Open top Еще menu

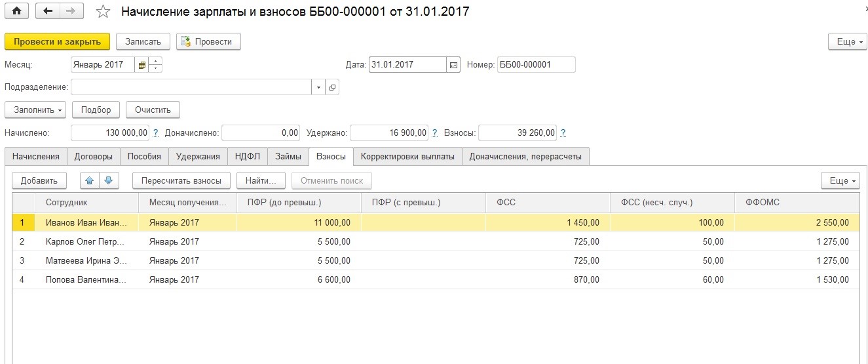coord(846,41)
